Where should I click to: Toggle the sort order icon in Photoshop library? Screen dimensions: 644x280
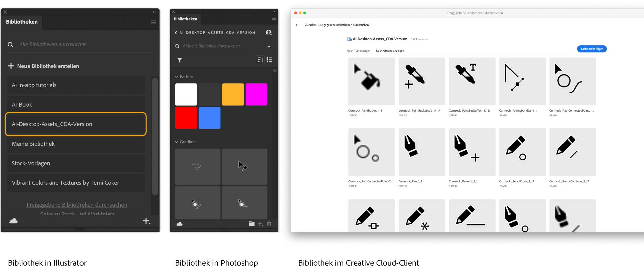click(x=260, y=60)
